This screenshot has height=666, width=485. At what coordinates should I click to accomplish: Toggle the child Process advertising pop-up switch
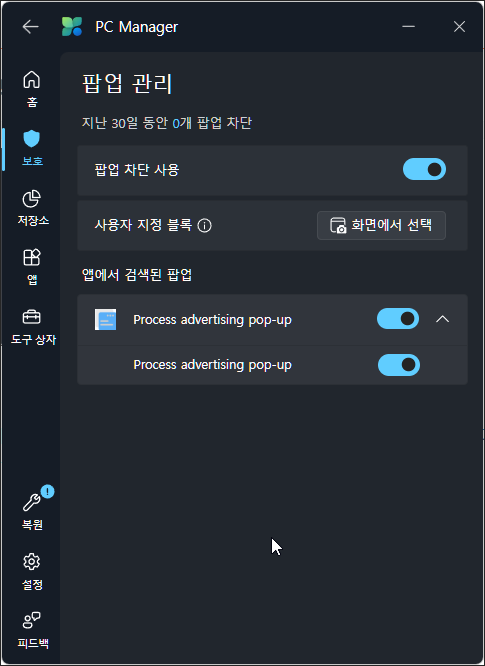pyautogui.click(x=399, y=365)
